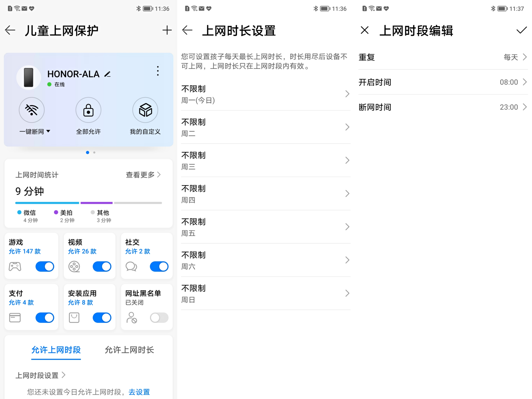Tap the 全部允许 lock icon
Image resolution: width=532 pixels, height=399 pixels.
pos(88,110)
